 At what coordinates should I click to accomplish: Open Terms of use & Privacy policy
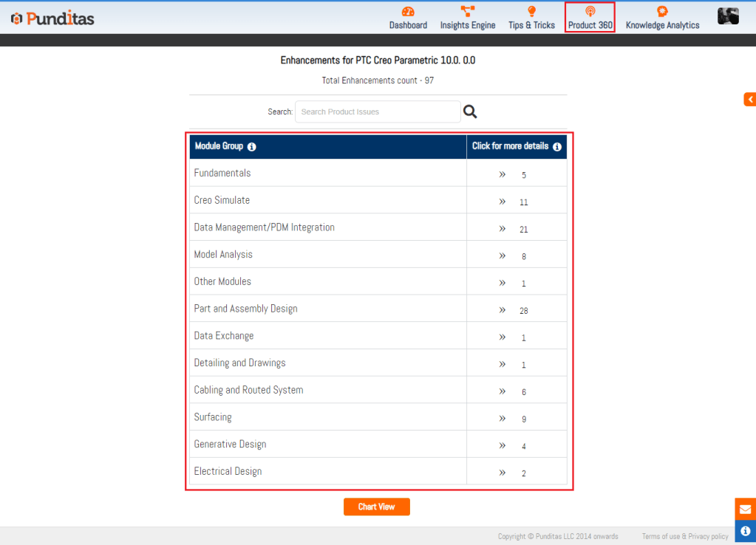point(685,536)
